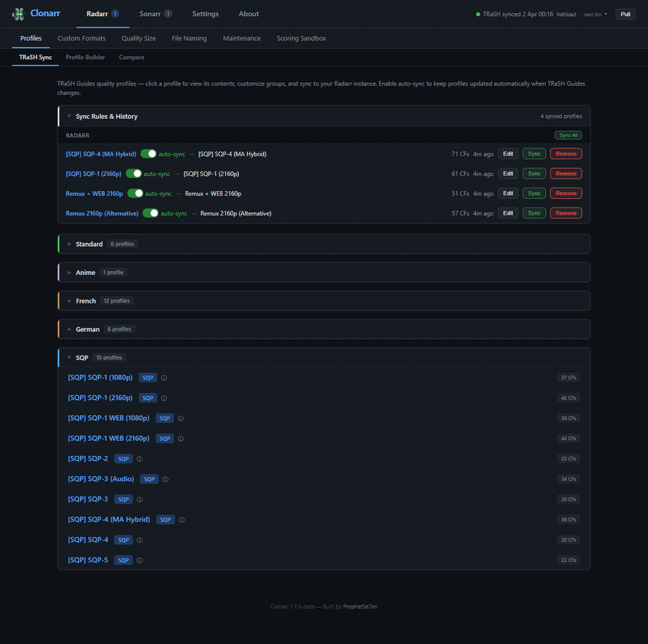
Task: Sync the Remux 2160p (Alternative) rule
Action: point(534,213)
